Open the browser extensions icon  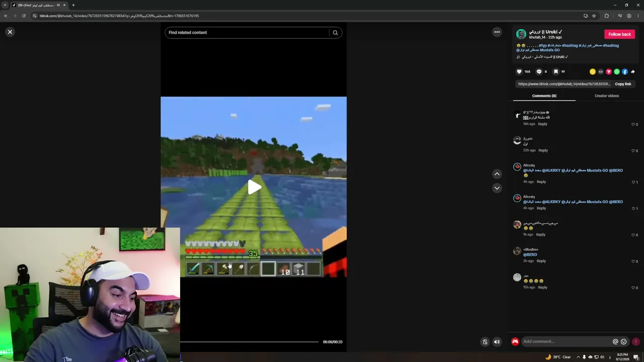click(607, 16)
